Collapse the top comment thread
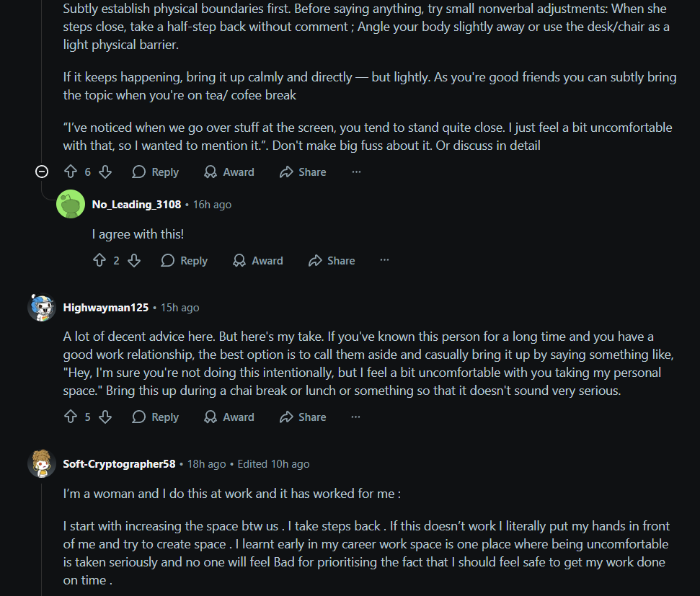The height and width of the screenshot is (596, 700). (41, 172)
